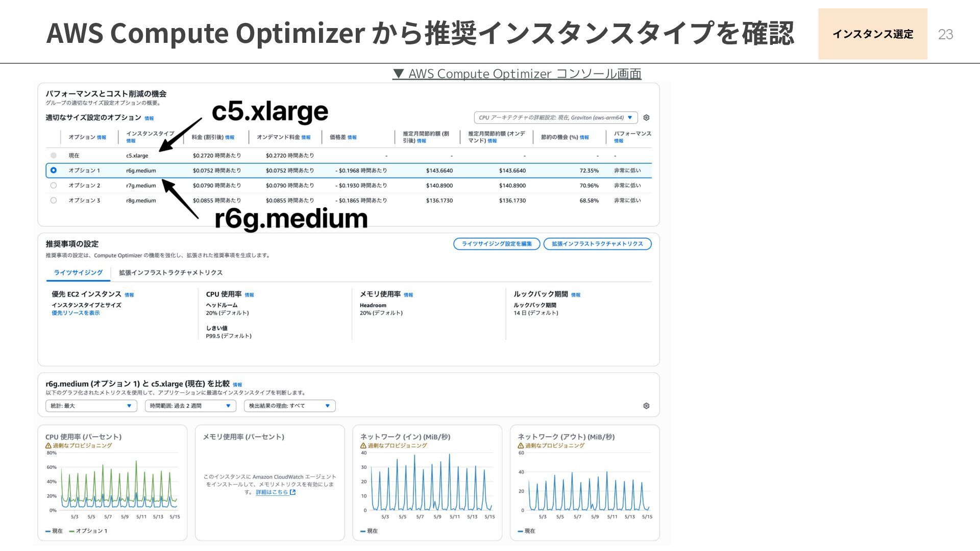Screen dimensions: 980x551
Task: Open the 優先リソースを表示 link
Action: tap(76, 313)
